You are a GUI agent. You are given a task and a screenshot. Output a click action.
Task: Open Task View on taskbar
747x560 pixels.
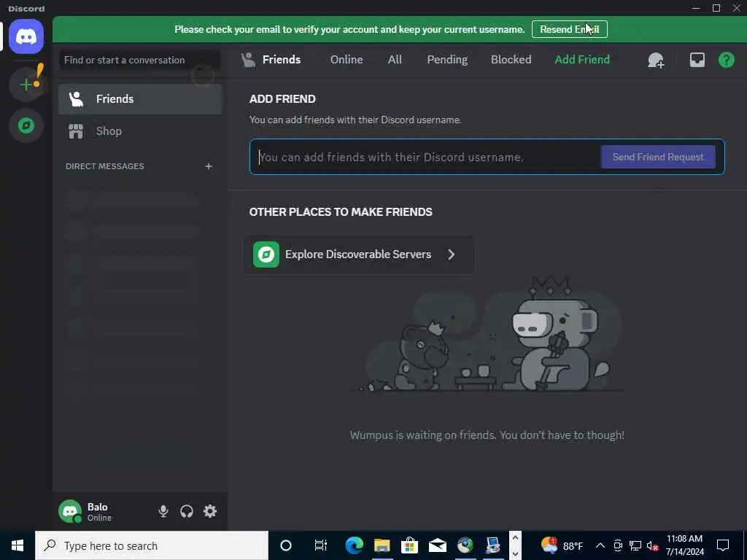click(321, 545)
